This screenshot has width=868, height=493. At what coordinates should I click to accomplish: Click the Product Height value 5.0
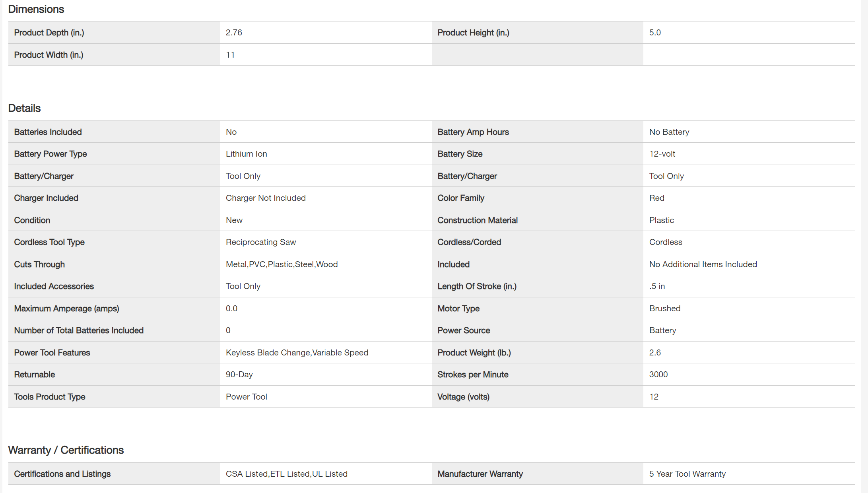pyautogui.click(x=655, y=33)
